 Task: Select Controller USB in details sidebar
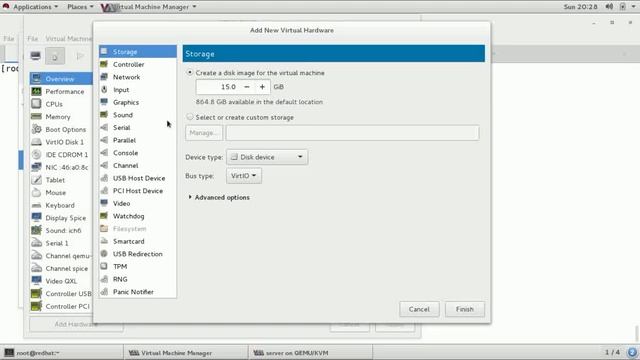(61, 293)
